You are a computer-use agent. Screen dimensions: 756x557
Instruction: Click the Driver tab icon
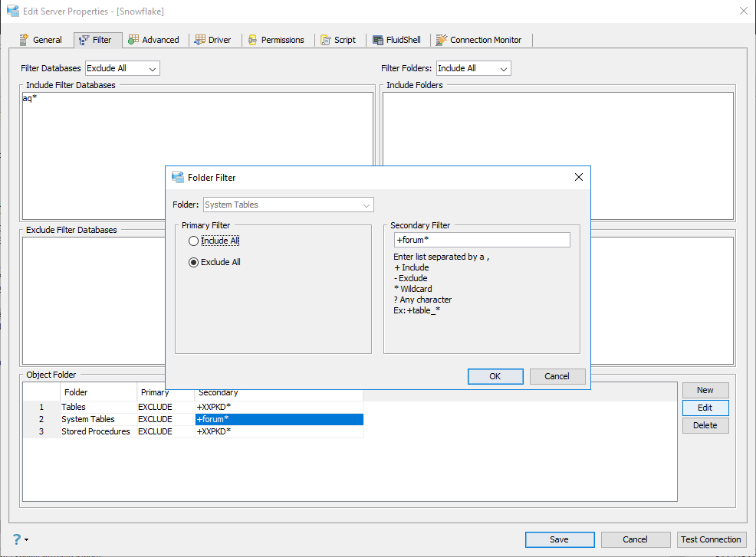click(199, 40)
